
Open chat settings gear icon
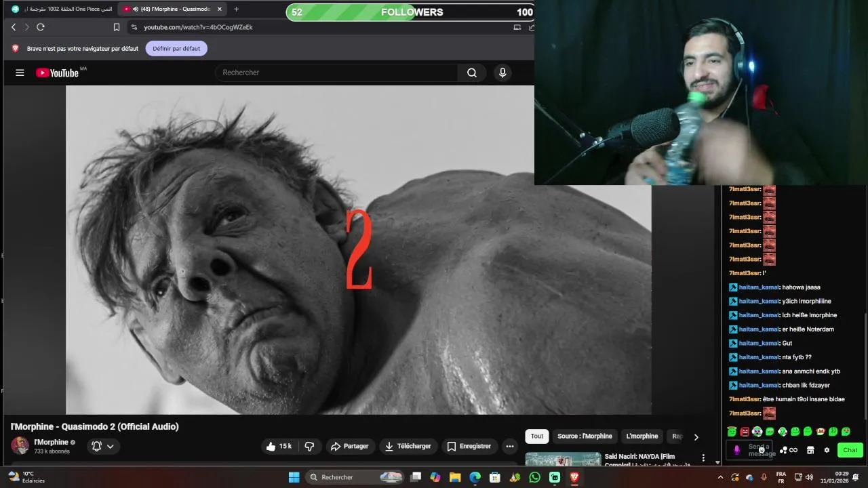[827, 450]
